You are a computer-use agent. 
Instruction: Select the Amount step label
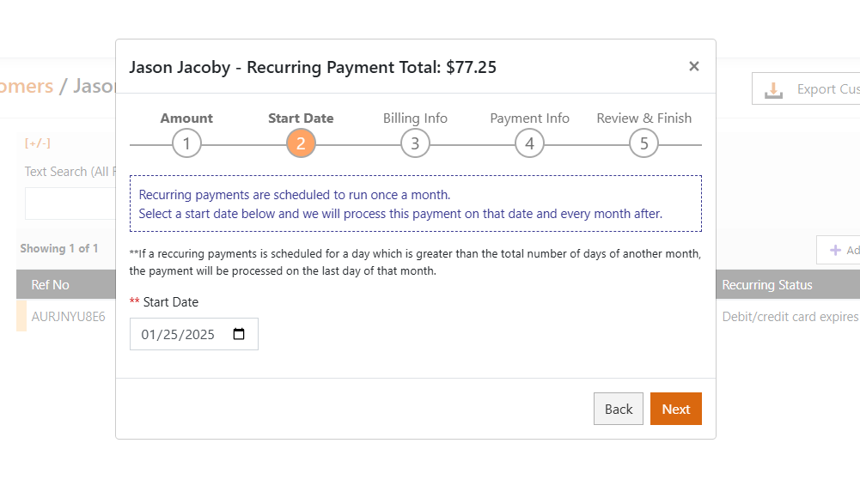[186, 118]
